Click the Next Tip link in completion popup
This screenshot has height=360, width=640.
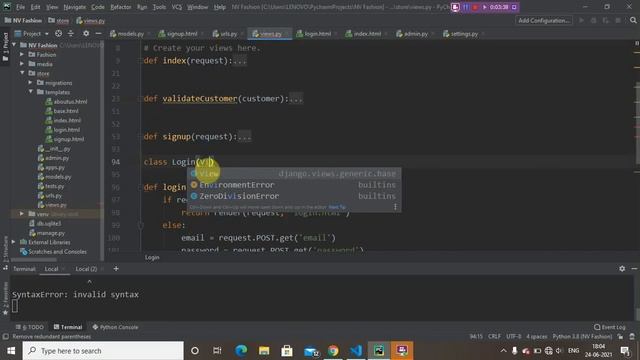(336, 207)
